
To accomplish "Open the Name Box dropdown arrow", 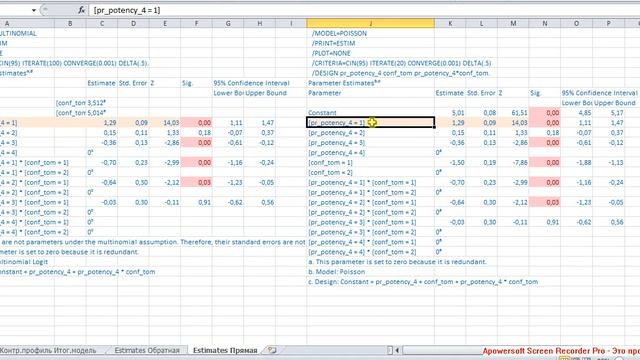I will click(x=34, y=10).
